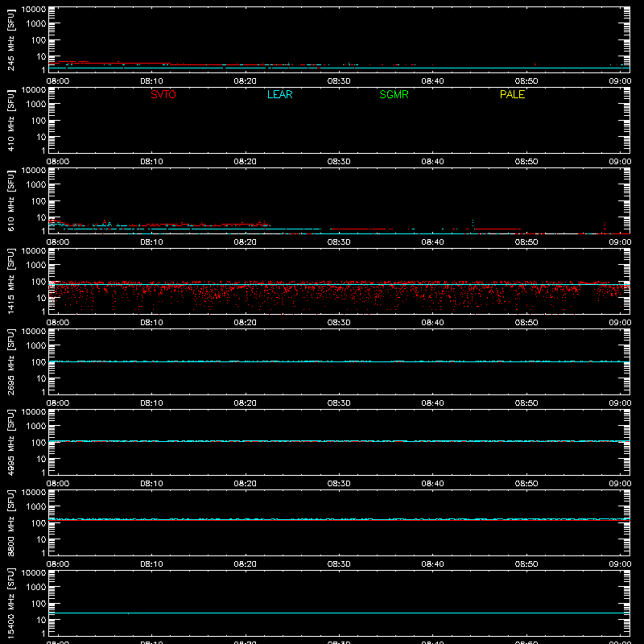Click the 1000 tick label on 8800 MHz axis
644x644 pixels.
click(x=35, y=507)
